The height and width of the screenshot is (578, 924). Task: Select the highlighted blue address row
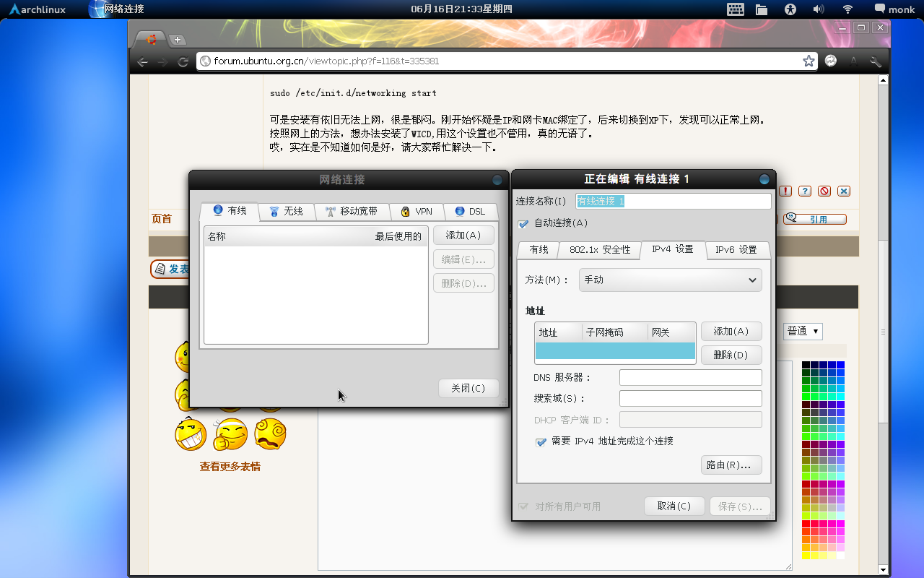click(x=615, y=350)
